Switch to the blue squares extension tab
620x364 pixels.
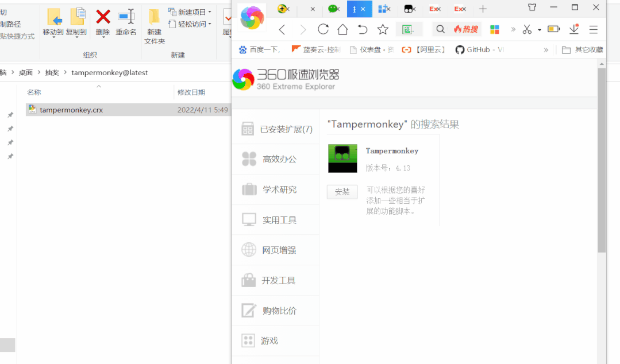point(382,9)
